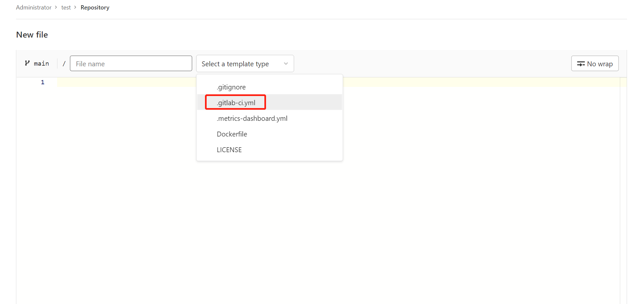Select the .metrics-dashboard.yml template

[x=252, y=118]
